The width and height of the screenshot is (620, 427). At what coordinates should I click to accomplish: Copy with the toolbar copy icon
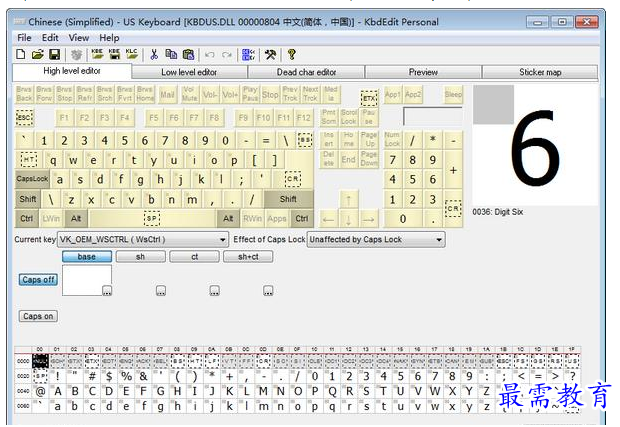[x=171, y=54]
